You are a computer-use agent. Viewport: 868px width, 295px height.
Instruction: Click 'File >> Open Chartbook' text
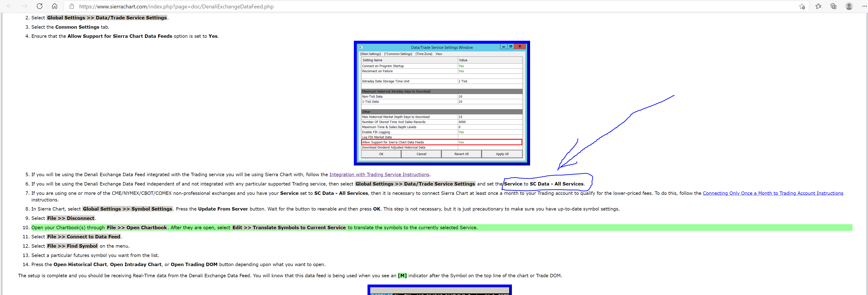coord(137,228)
